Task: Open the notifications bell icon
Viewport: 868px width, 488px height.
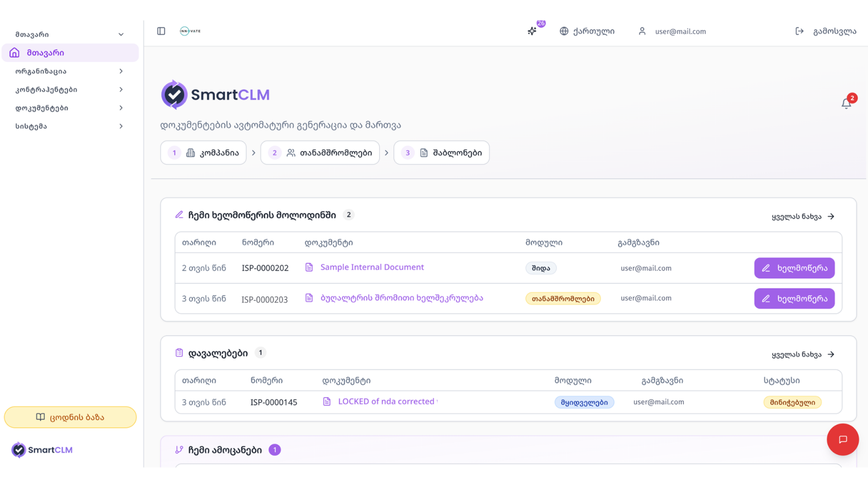Action: point(846,104)
